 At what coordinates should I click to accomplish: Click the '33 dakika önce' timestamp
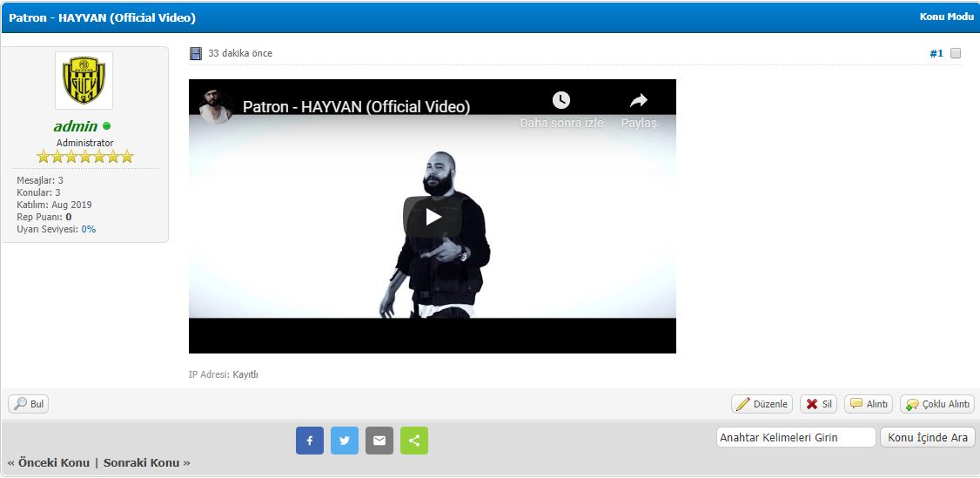click(240, 53)
